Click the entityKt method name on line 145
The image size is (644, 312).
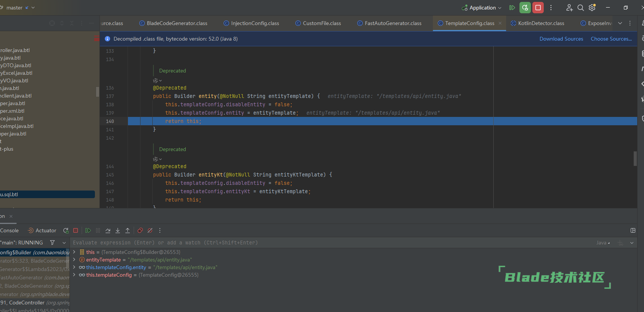(x=210, y=175)
